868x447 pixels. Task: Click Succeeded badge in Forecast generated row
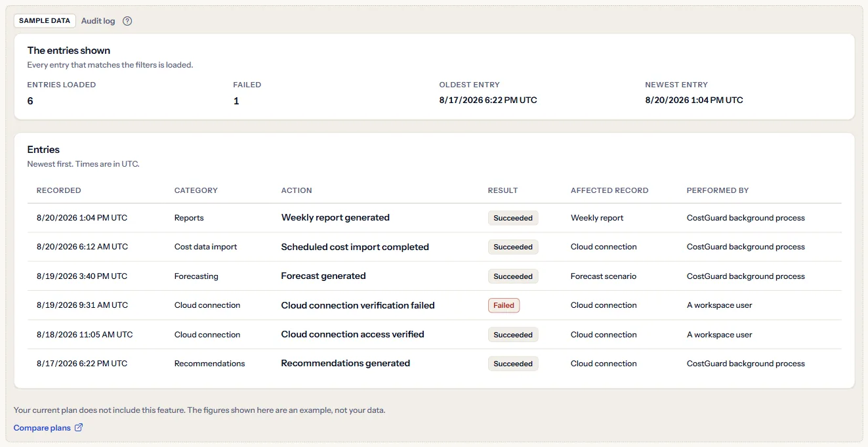[x=513, y=276]
